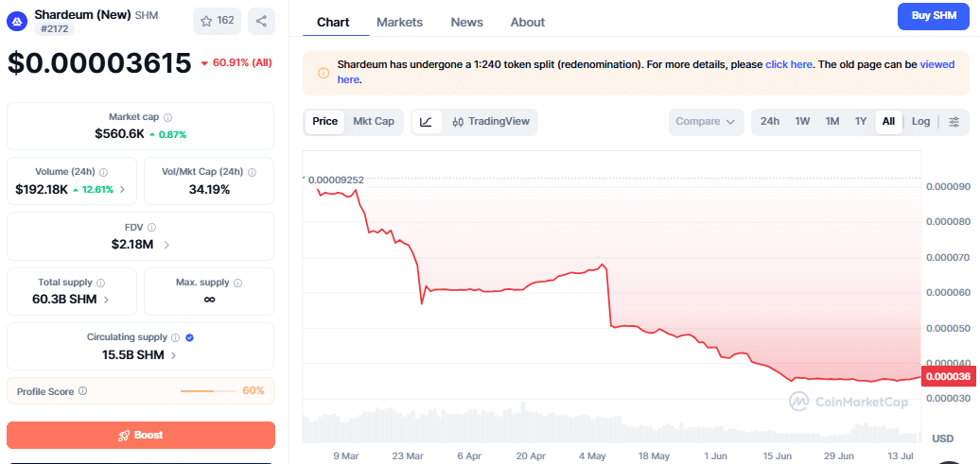Click the current price label 0.000036 on axis

pyautogui.click(x=948, y=376)
